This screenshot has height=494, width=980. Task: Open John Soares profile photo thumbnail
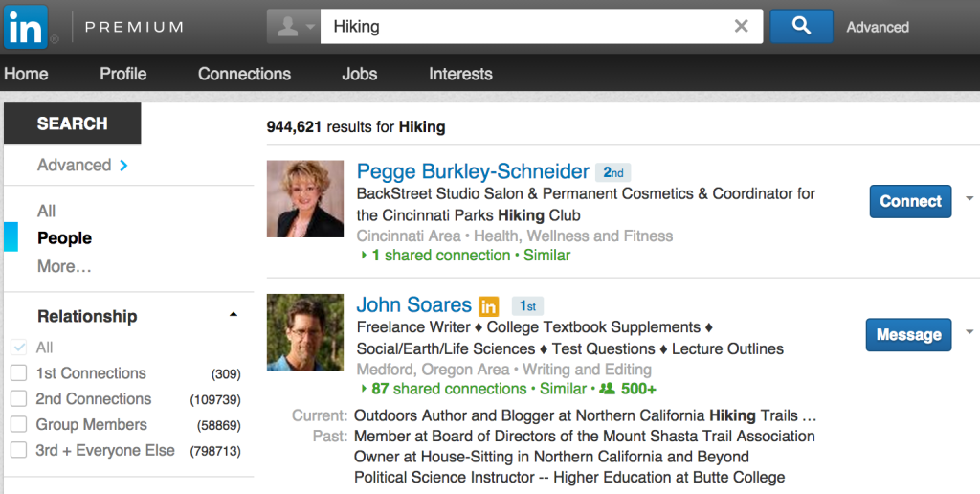point(305,332)
